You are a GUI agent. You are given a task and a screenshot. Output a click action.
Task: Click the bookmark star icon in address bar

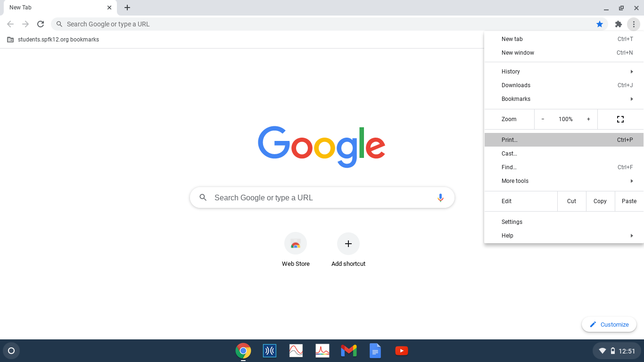pyautogui.click(x=600, y=24)
